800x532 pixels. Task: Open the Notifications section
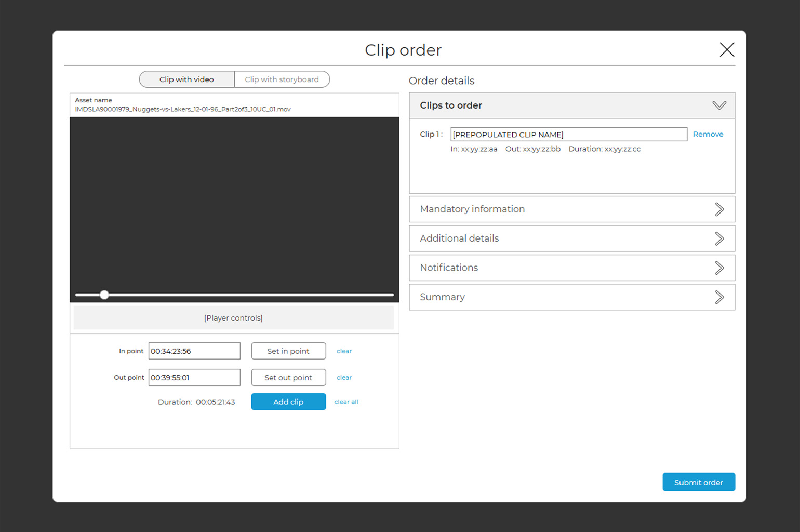pos(719,268)
